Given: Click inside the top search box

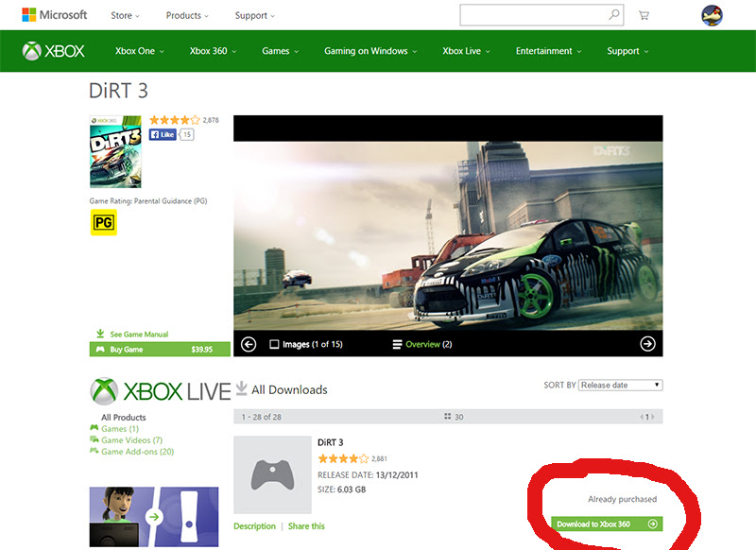Looking at the screenshot, I should point(533,15).
